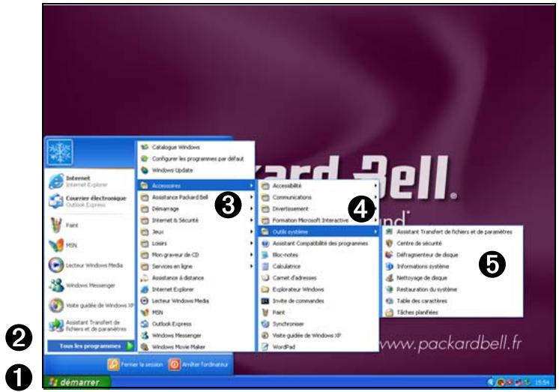559x392 pixels.
Task: Expand Communications submenu
Action: [318, 197]
